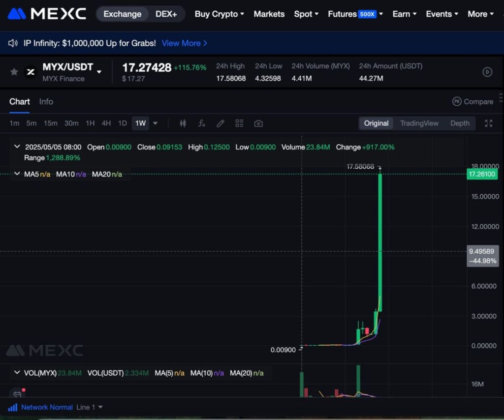Open chart settings grid icon
The width and height of the screenshot is (504, 420).
point(240,123)
